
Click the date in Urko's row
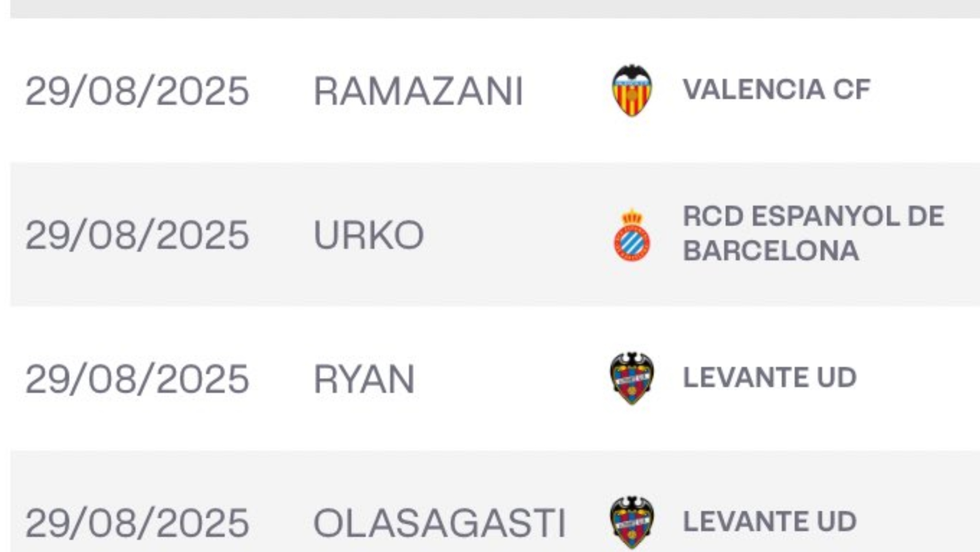click(137, 235)
